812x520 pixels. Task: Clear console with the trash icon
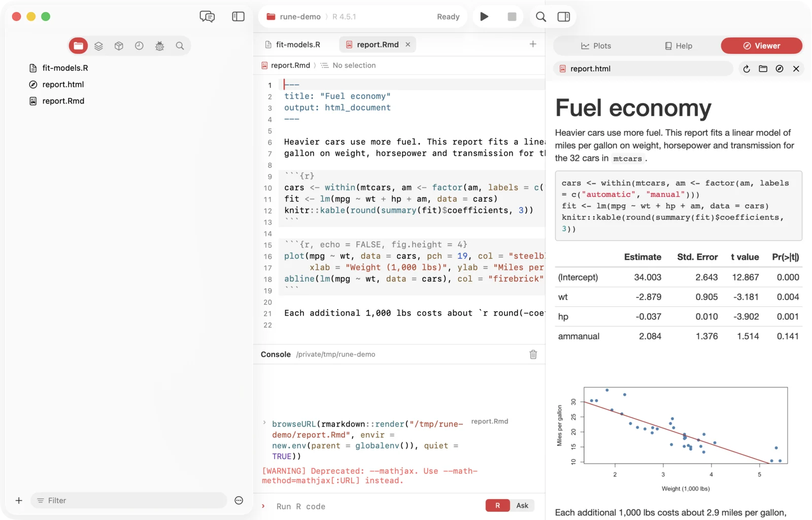pos(533,355)
